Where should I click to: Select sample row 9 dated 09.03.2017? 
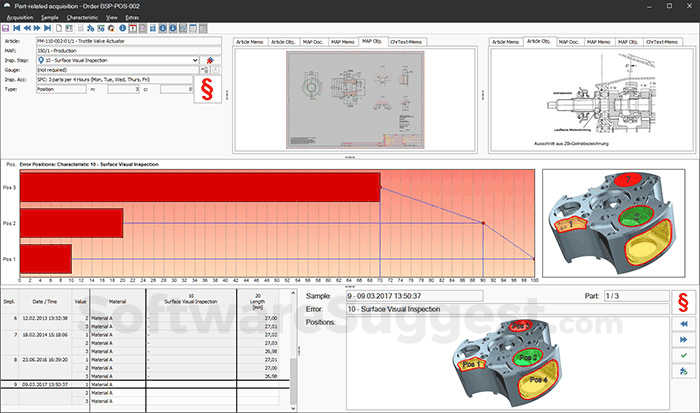tap(145, 384)
